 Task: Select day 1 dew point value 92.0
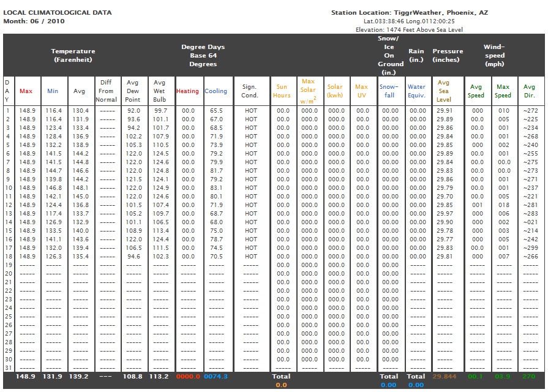(133, 110)
